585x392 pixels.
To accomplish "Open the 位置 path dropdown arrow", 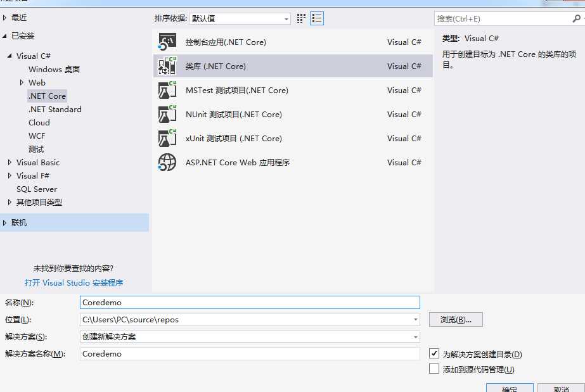I will 415,320.
